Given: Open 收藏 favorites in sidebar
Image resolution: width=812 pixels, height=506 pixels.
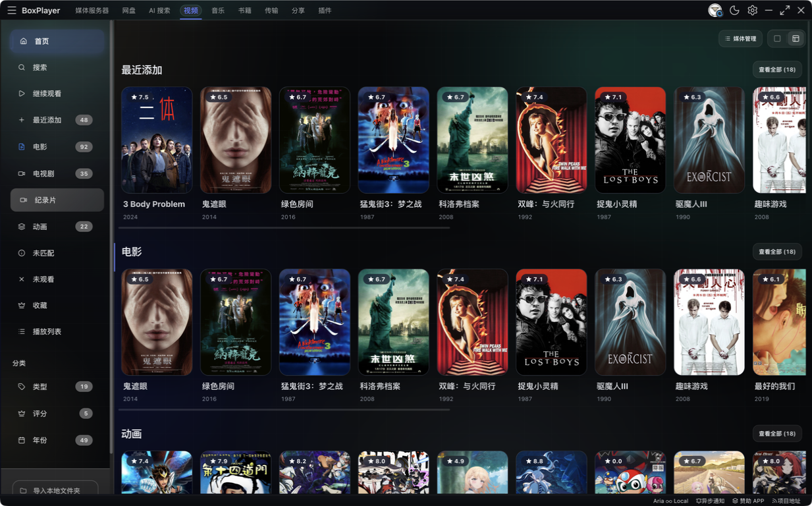Looking at the screenshot, I should [x=57, y=306].
